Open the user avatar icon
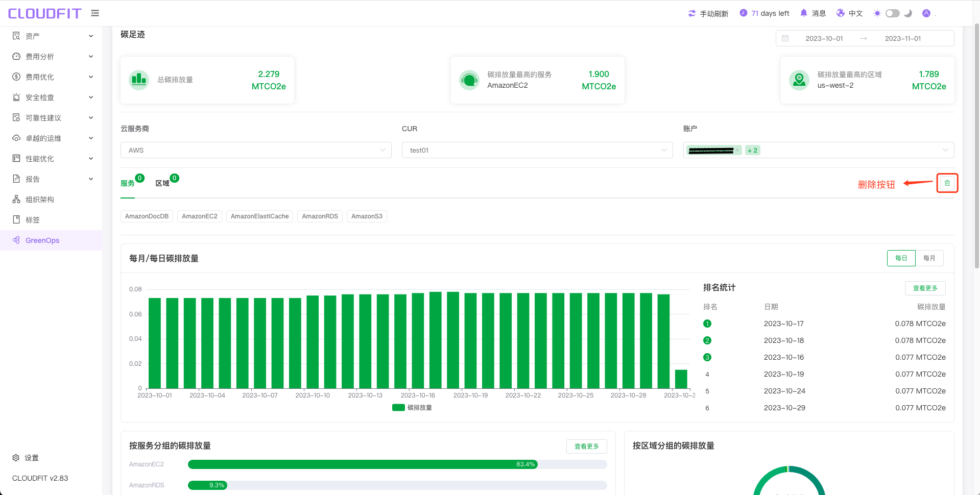 [926, 13]
